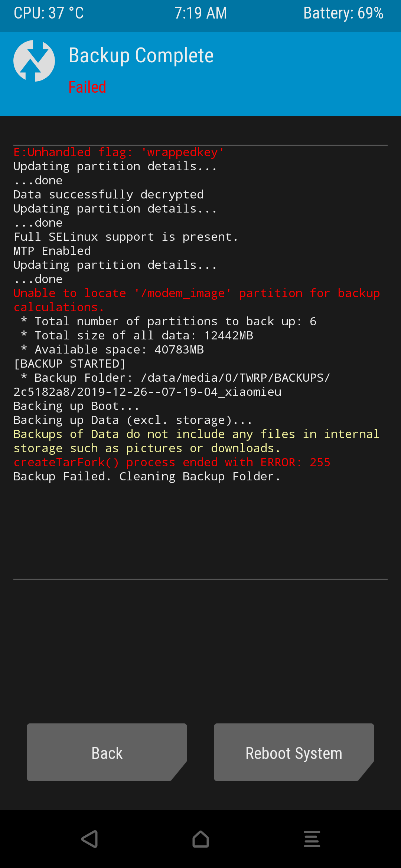Tap the TWRP logo icon
Viewport: 401px width, 868px height.
coord(34,61)
